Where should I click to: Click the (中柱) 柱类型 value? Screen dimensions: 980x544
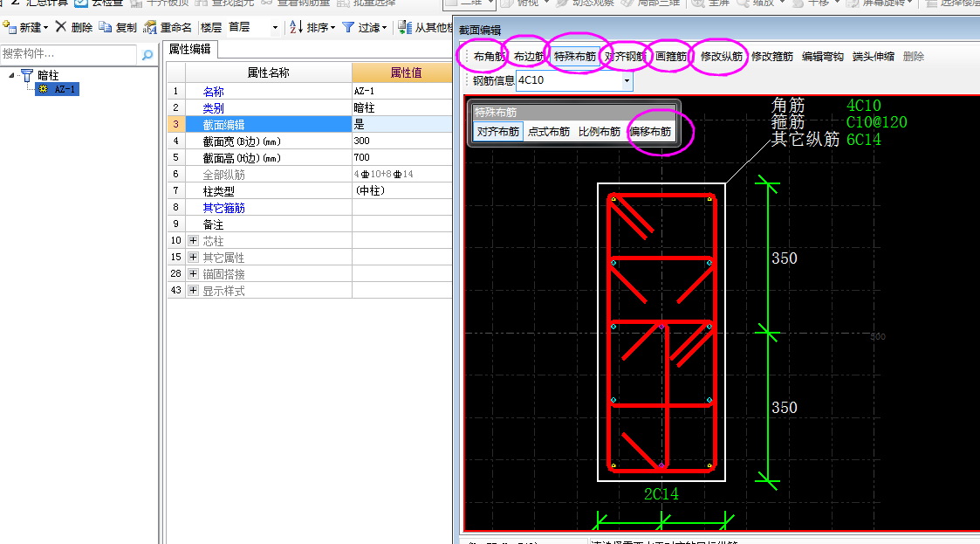(402, 190)
